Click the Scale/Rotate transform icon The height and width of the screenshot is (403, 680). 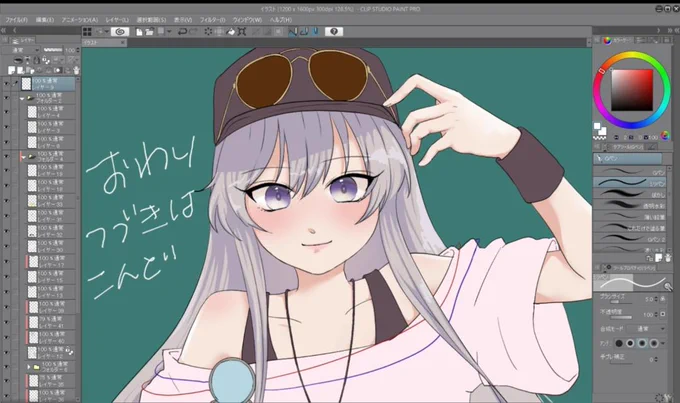click(x=242, y=32)
